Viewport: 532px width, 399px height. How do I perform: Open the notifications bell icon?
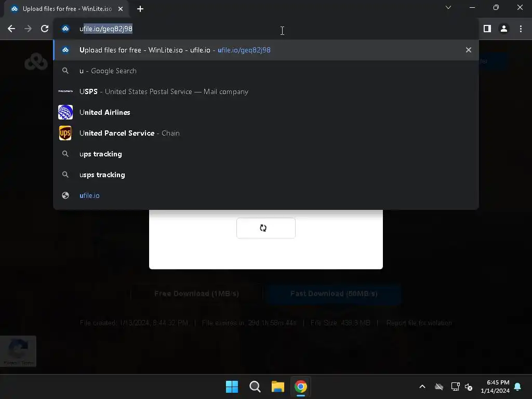(518, 387)
